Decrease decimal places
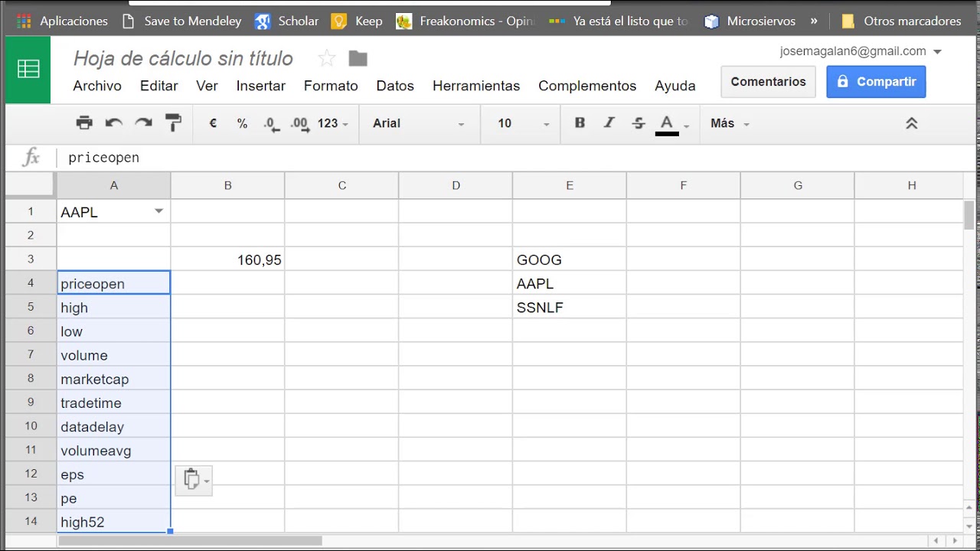The width and height of the screenshot is (980, 551). 271,124
